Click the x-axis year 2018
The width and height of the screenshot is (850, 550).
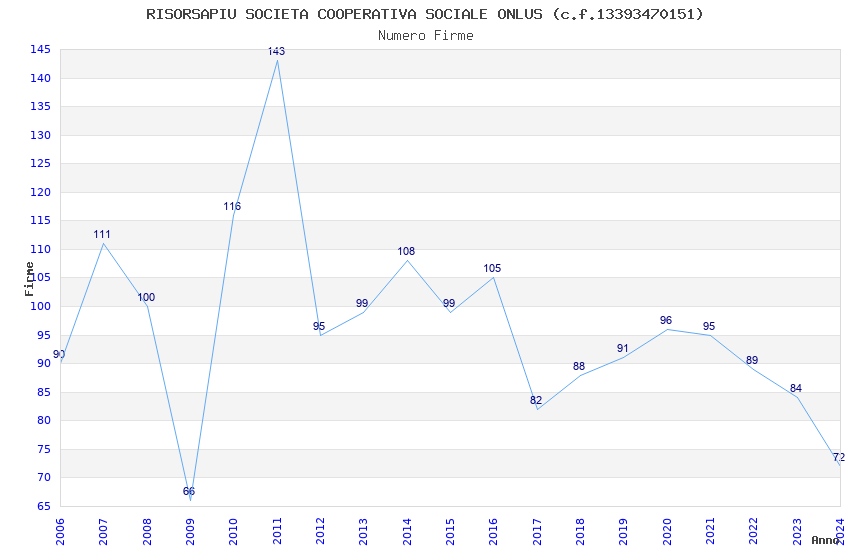click(580, 532)
